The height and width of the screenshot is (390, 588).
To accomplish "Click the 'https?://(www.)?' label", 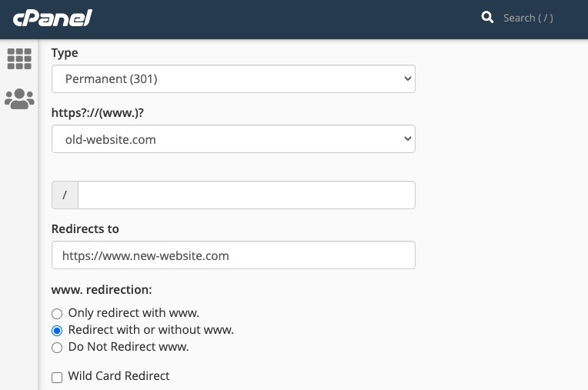I will 98,113.
